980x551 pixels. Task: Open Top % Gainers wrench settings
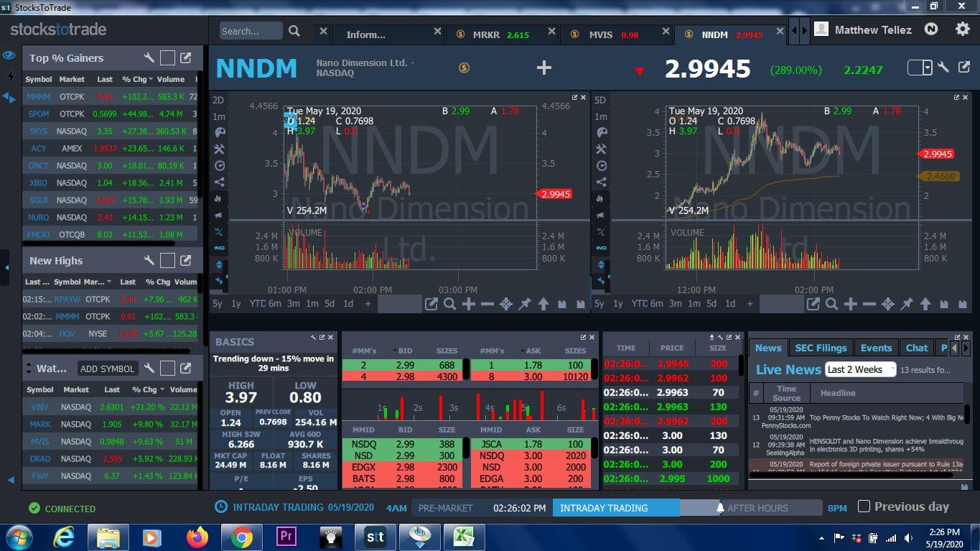[149, 58]
